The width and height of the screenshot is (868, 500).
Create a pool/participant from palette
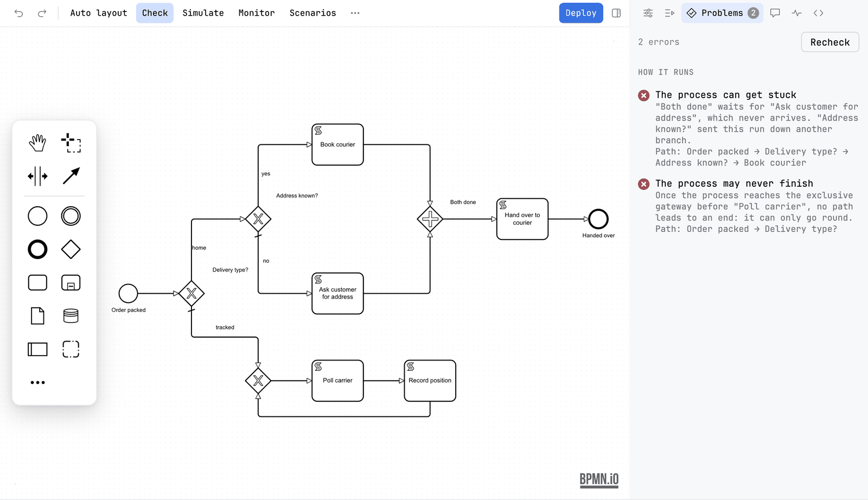tap(37, 349)
